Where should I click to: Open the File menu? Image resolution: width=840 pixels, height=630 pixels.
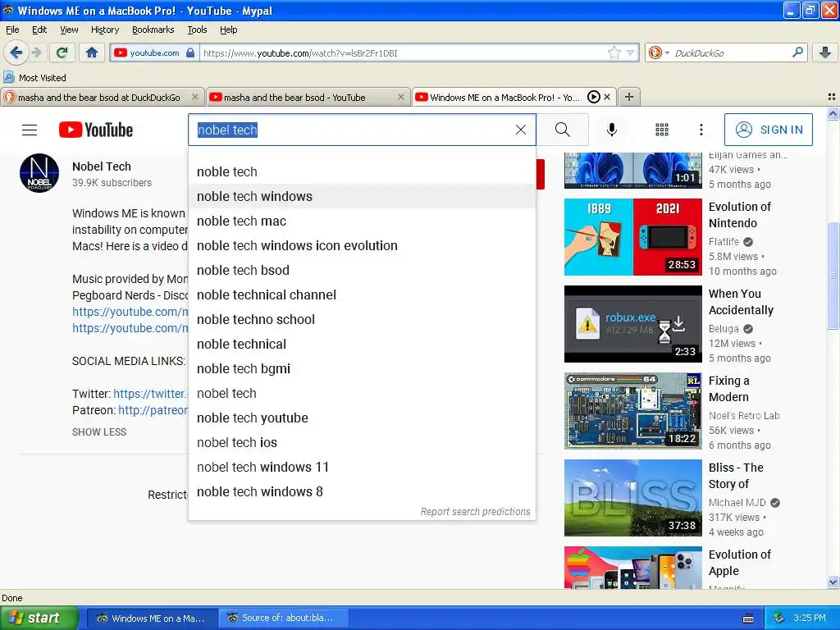(12, 30)
